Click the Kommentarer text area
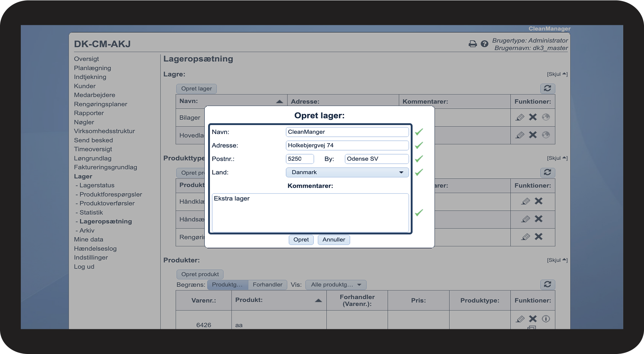 click(310, 213)
